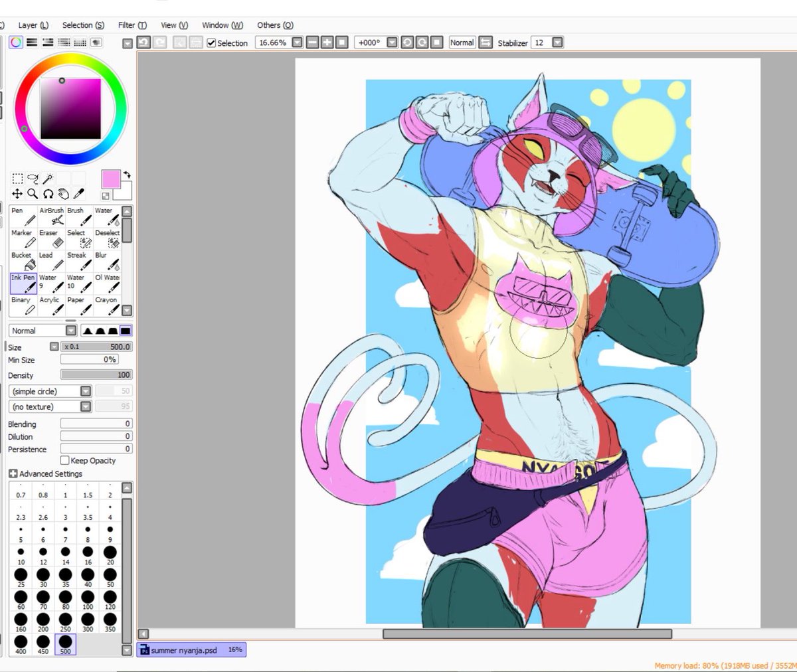797x672 pixels.
Task: Pick brush size 250 preset
Action: pos(65,621)
